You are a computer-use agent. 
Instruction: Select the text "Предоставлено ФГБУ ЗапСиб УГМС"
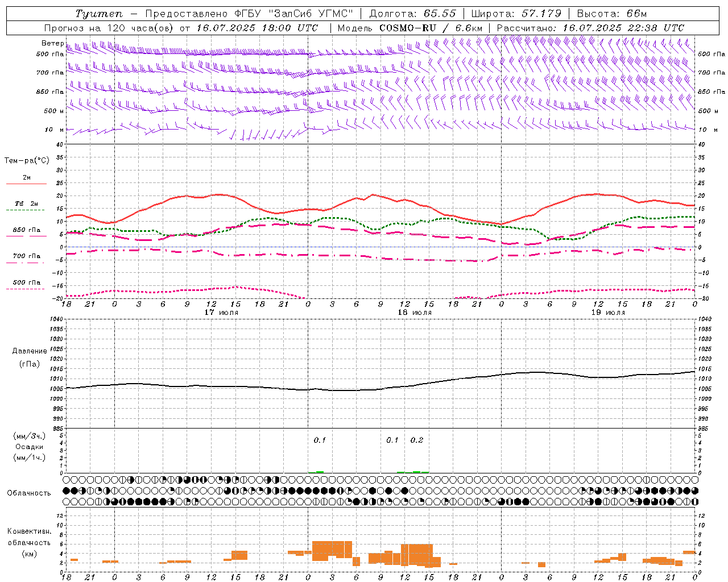pyautogui.click(x=250, y=14)
